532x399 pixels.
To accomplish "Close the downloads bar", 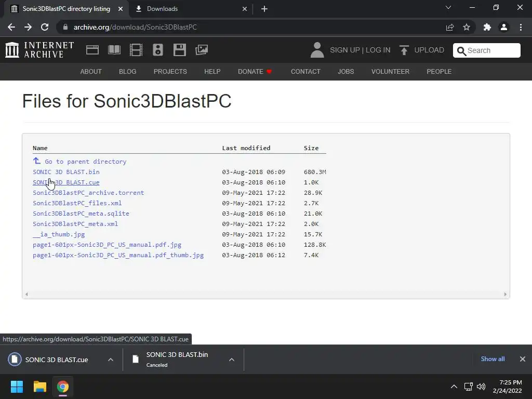I will pyautogui.click(x=523, y=359).
